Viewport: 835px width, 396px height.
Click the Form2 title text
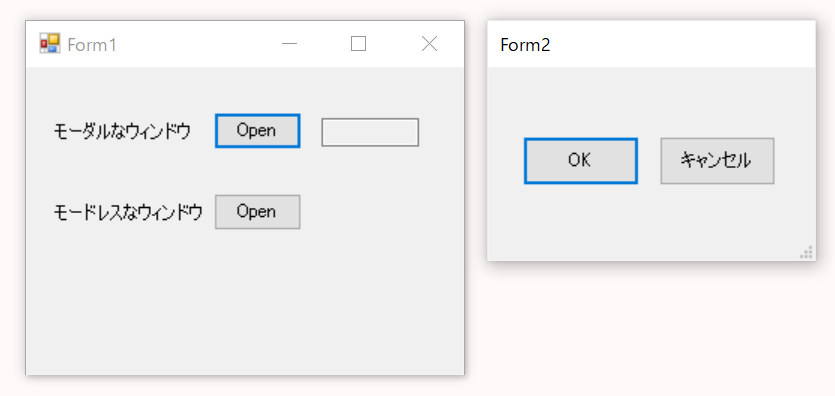[525, 45]
